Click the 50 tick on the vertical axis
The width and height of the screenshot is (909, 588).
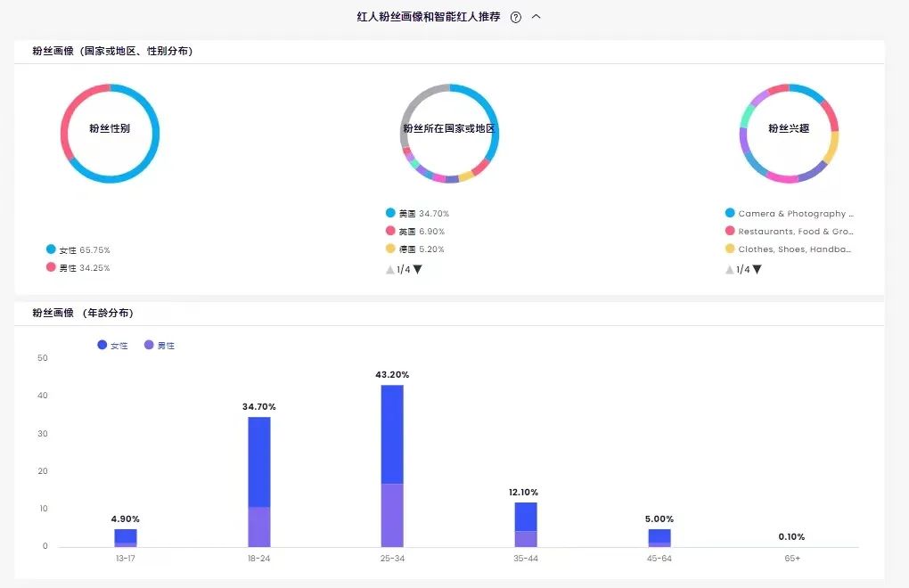42,358
